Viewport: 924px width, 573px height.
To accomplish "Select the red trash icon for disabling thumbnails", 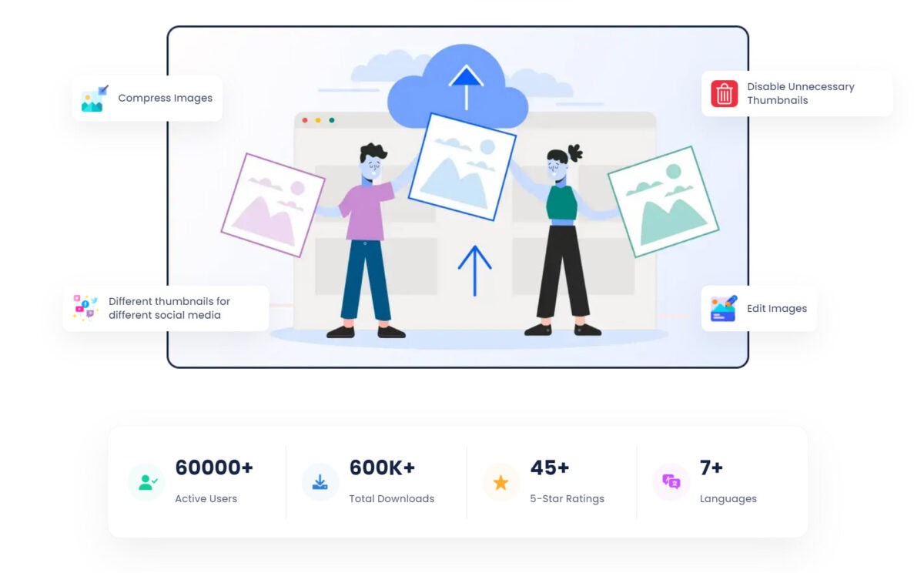I will (722, 92).
